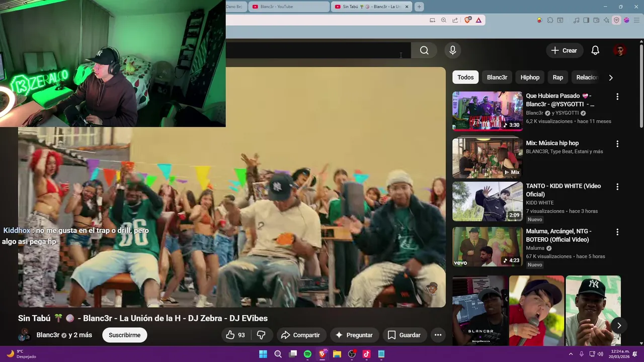This screenshot has height=362, width=644.
Task: Click the Sin Tabú video player
Action: (x=232, y=187)
